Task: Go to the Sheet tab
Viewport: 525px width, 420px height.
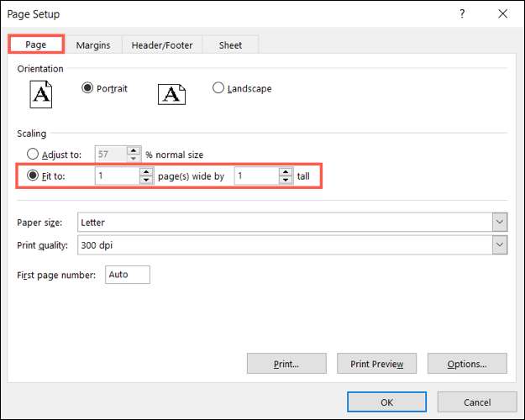Action: point(230,45)
